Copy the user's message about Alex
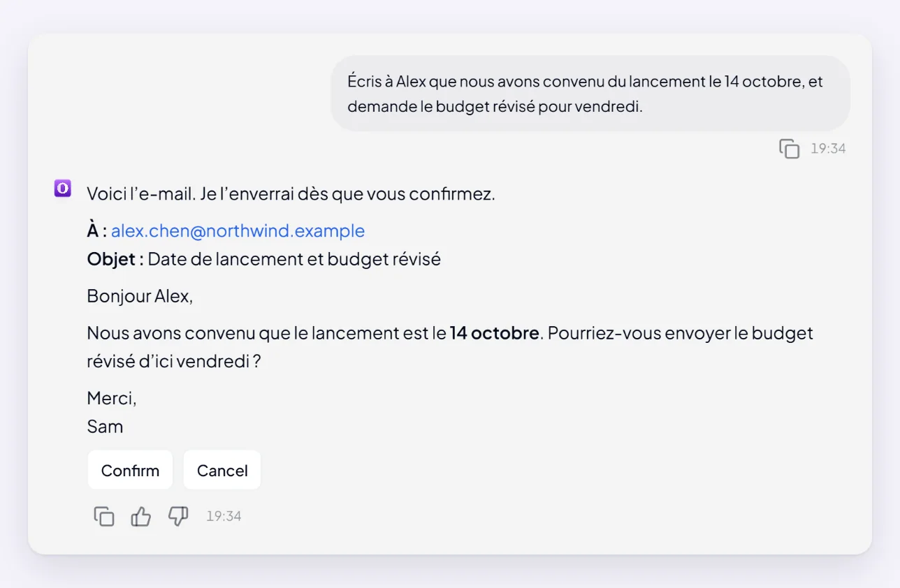The height and width of the screenshot is (588, 900). click(x=789, y=149)
